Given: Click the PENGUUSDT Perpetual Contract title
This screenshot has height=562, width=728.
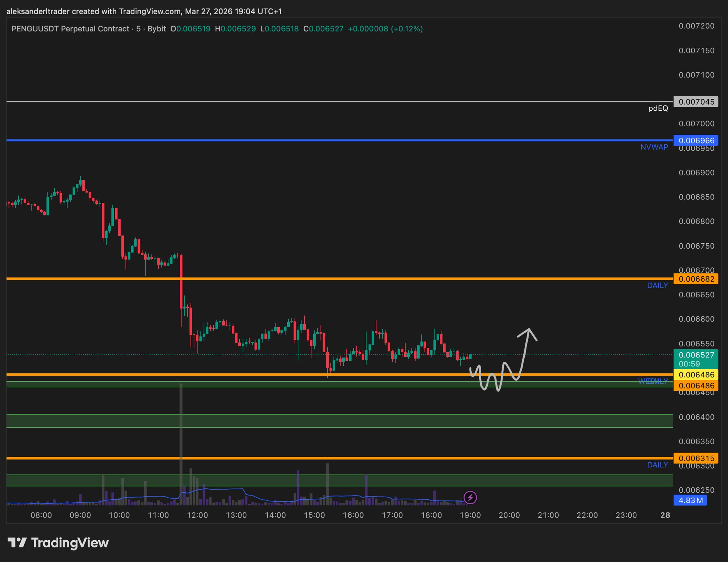Looking at the screenshot, I should tap(70, 29).
